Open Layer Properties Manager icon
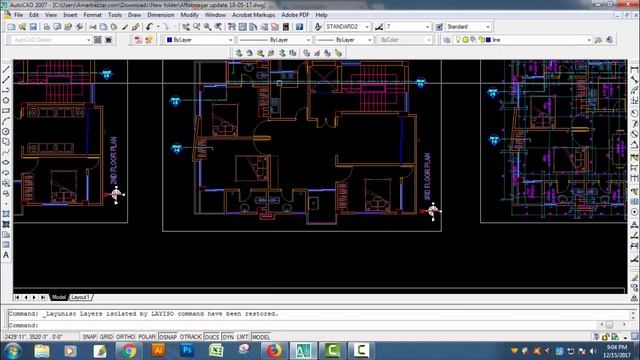 (x=447, y=40)
